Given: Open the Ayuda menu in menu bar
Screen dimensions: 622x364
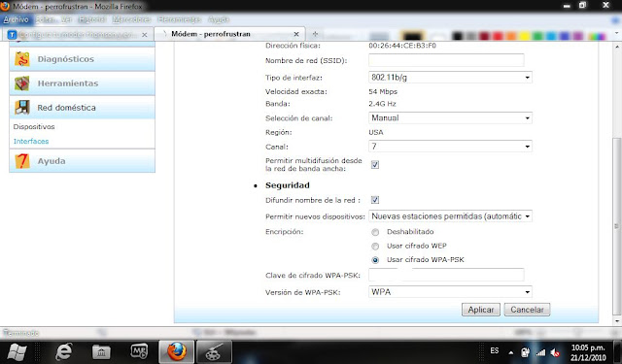Looking at the screenshot, I should point(219,19).
